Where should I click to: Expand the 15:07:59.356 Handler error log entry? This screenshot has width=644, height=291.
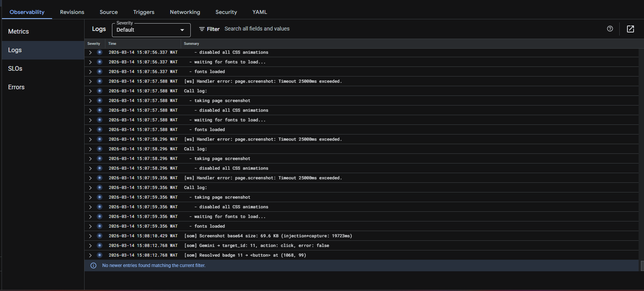click(90, 178)
